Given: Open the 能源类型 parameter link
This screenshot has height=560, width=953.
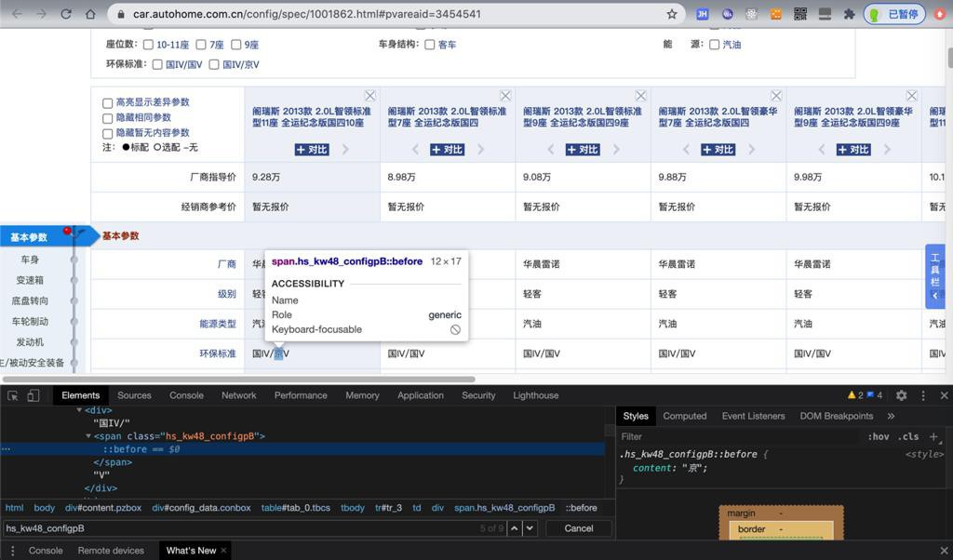Looking at the screenshot, I should (218, 324).
